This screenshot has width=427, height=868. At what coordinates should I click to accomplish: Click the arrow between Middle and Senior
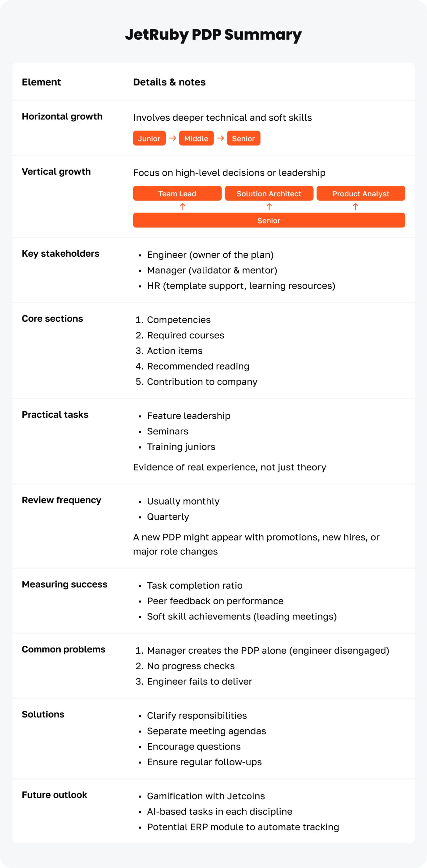point(220,138)
